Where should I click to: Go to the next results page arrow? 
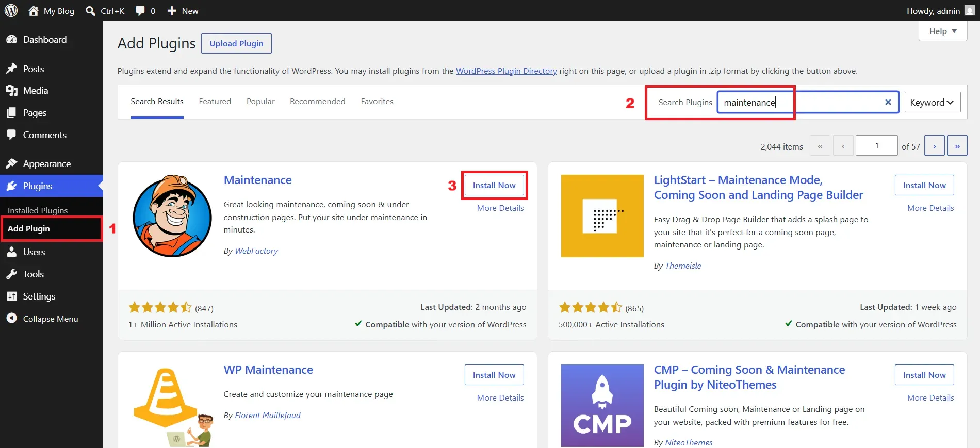934,146
